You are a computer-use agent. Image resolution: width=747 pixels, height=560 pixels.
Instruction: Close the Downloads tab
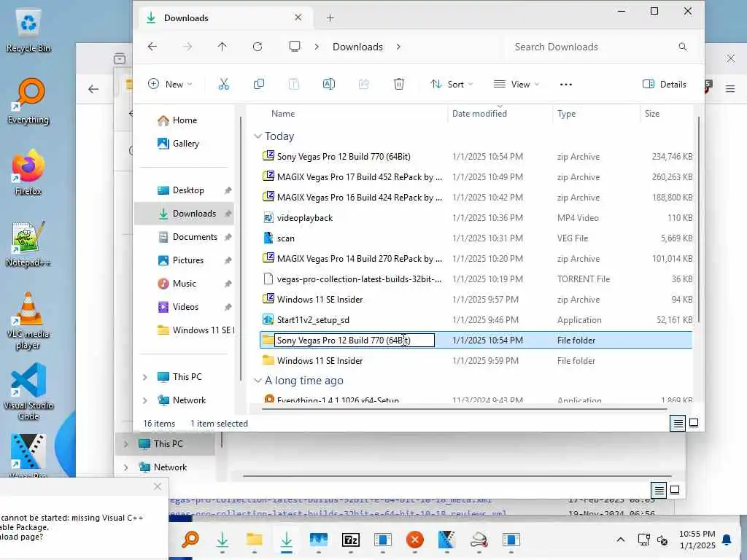[298, 17]
